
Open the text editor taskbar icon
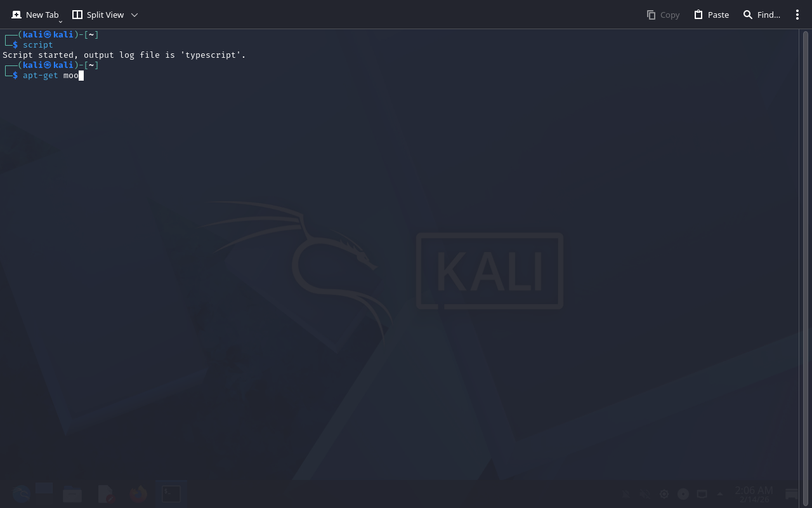click(x=105, y=494)
